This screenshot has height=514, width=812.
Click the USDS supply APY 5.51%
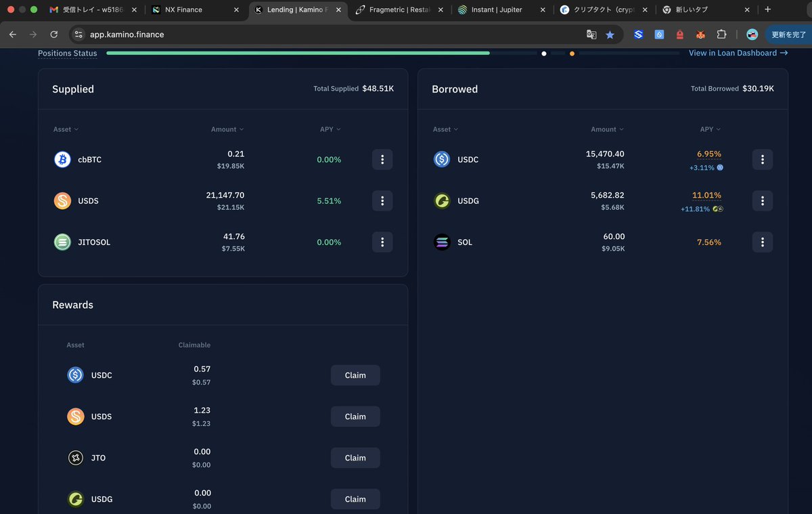pyautogui.click(x=329, y=201)
